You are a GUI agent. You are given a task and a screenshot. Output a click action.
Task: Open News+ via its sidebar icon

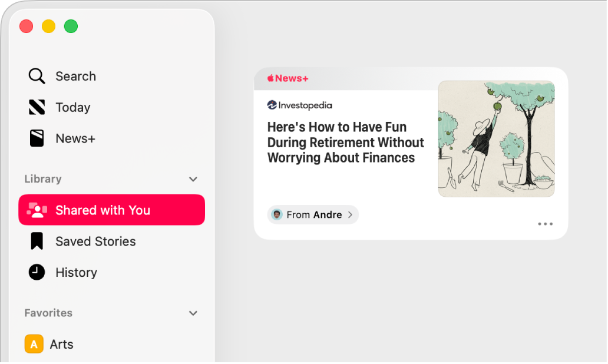pos(36,138)
